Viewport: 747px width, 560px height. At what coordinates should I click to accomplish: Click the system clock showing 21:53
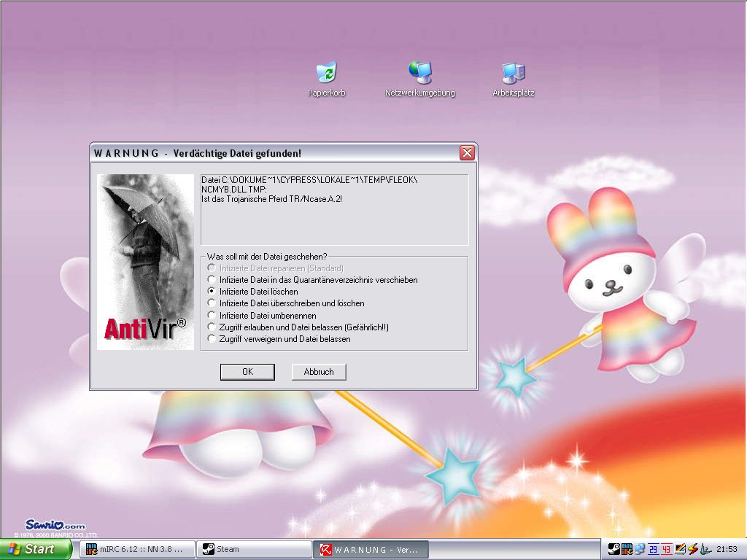(x=727, y=550)
